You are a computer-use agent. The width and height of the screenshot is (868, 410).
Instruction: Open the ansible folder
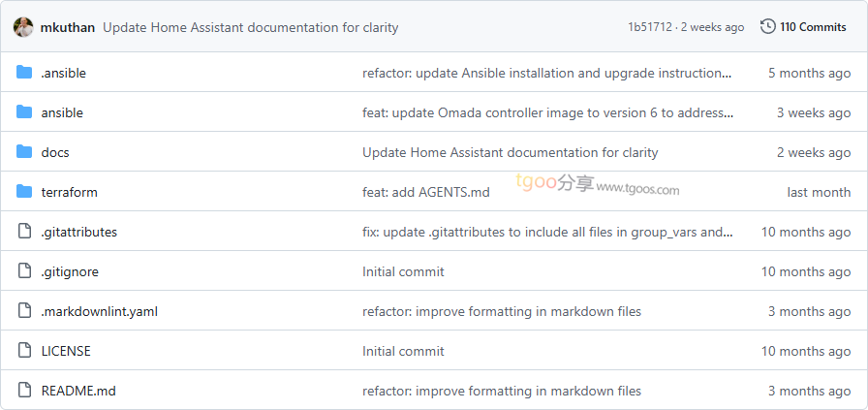pyautogui.click(x=62, y=112)
